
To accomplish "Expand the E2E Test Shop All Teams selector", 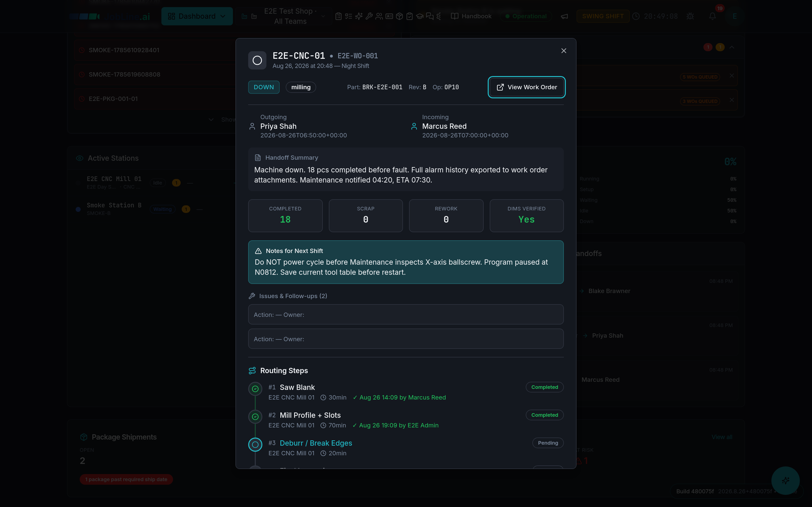I will click(x=290, y=16).
